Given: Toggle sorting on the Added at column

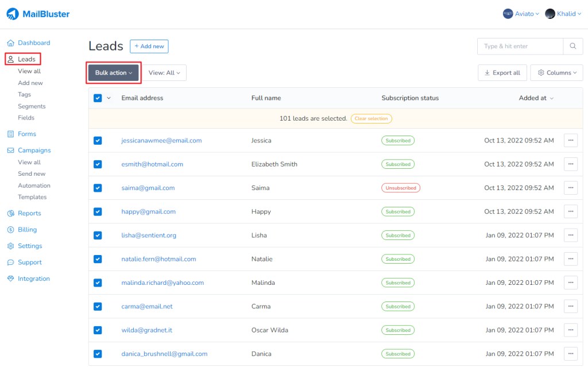Looking at the screenshot, I should [x=535, y=98].
